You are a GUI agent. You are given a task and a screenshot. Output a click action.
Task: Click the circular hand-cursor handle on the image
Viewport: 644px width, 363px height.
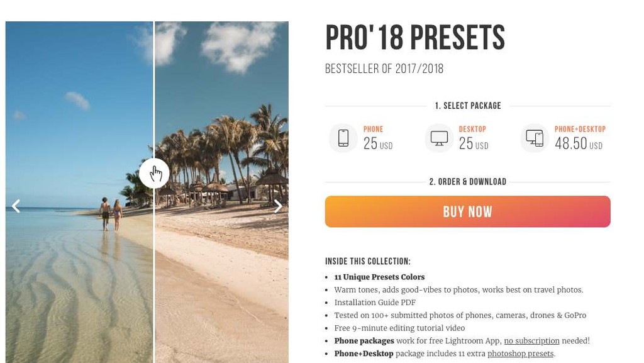click(155, 173)
